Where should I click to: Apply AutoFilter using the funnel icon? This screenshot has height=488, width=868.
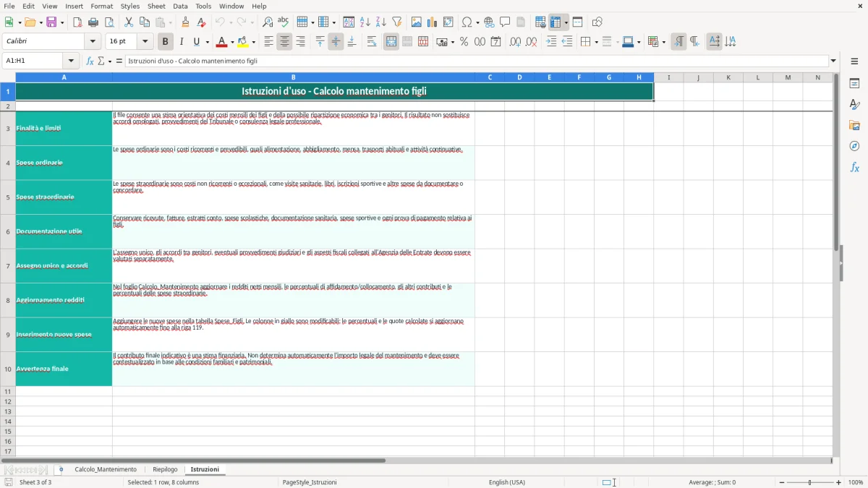[396, 22]
